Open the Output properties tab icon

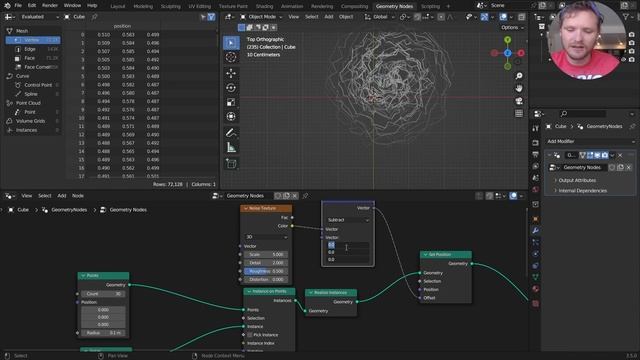pyautogui.click(x=536, y=154)
